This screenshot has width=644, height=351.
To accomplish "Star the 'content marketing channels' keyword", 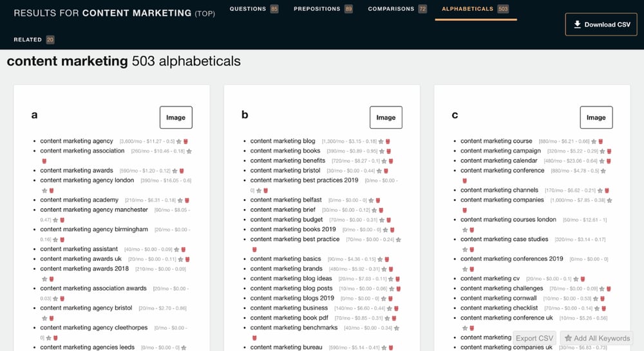I will [600, 191].
